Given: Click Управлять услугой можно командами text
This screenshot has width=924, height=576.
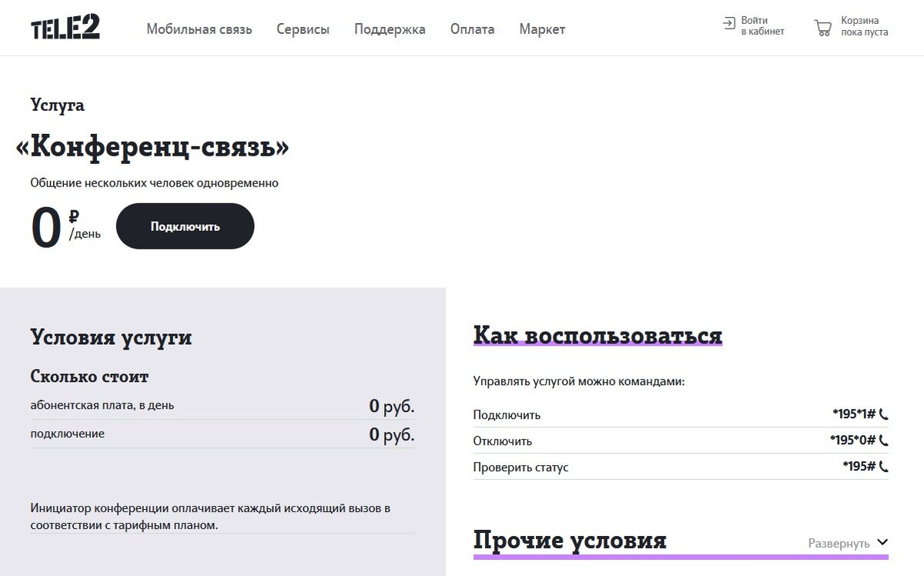Looking at the screenshot, I should (x=578, y=381).
